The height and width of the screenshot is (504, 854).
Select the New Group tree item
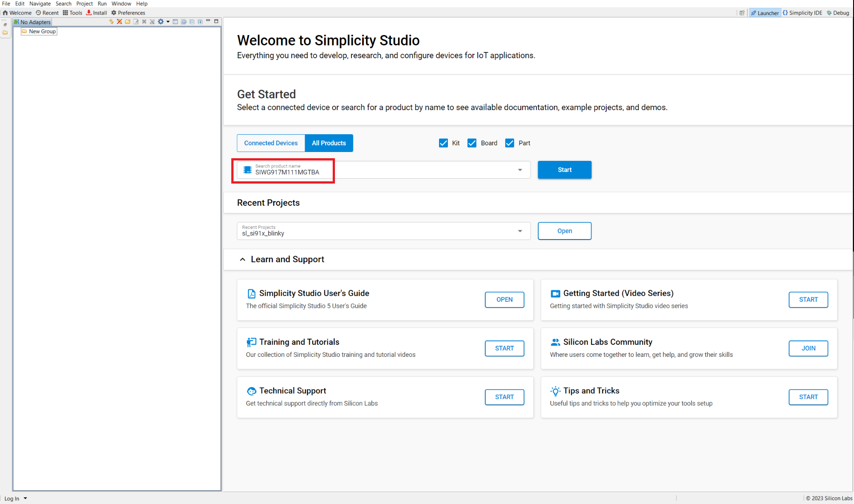(x=39, y=31)
